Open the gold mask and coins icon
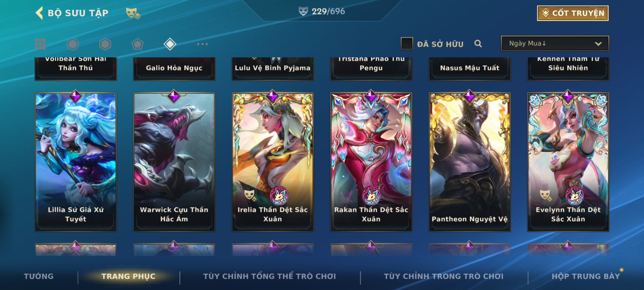The height and width of the screenshot is (290, 644). pyautogui.click(x=133, y=13)
